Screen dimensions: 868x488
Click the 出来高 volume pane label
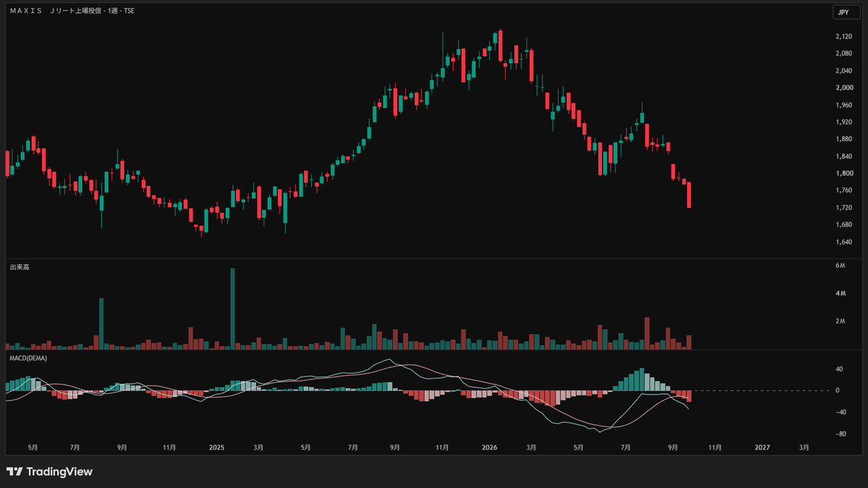(x=20, y=268)
